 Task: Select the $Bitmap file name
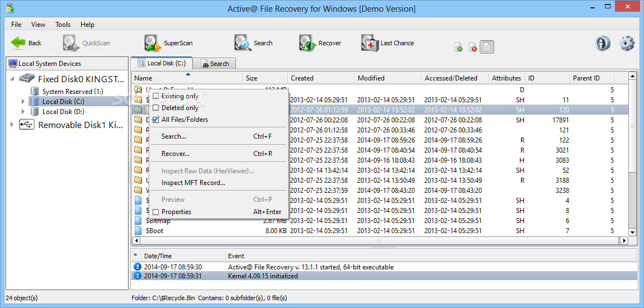[x=158, y=221]
